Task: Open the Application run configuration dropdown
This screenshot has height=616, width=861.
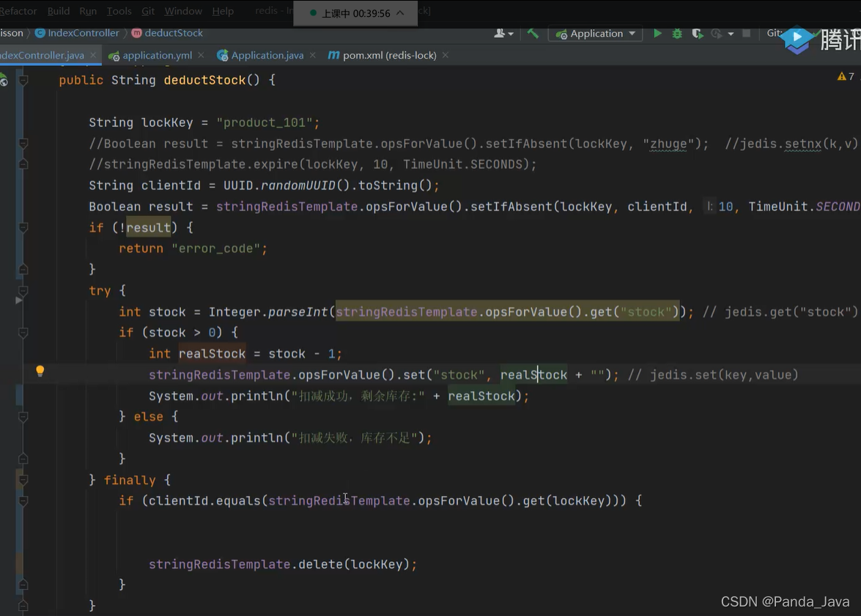Action: click(595, 34)
